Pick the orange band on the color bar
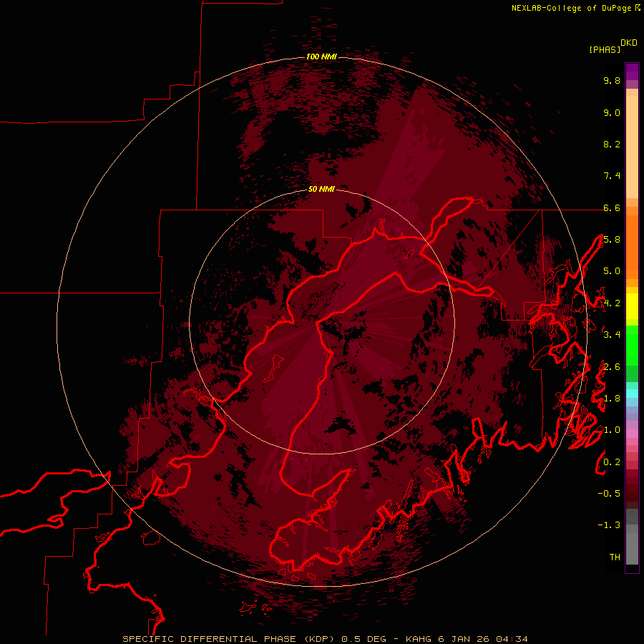Viewport: 644px width, 644px height. (x=632, y=247)
